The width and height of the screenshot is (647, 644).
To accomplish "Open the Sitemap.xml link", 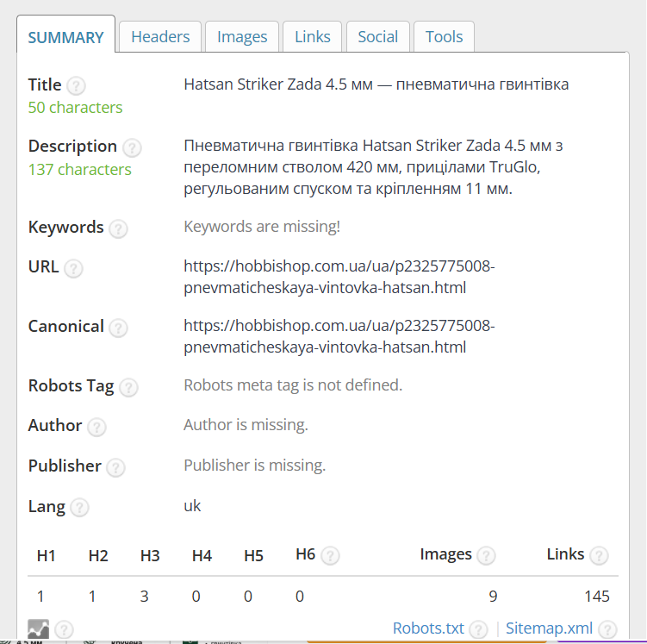I will pos(549,628).
